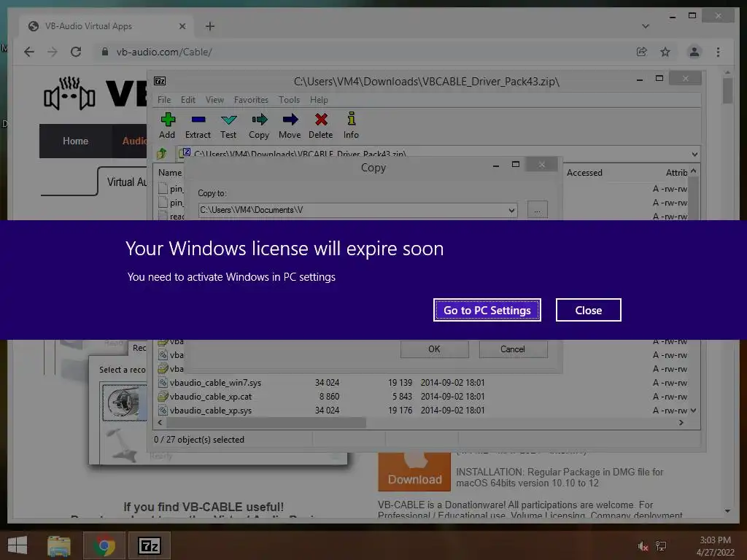Close the VB-Audio Virtual Apps tab
Screen dimensions: 747x560
[x=182, y=26]
